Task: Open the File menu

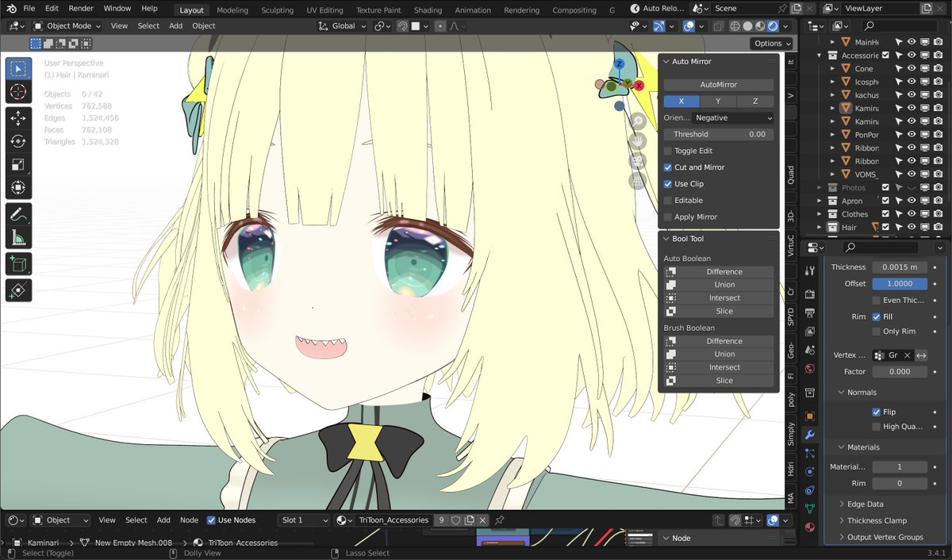Action: (29, 8)
